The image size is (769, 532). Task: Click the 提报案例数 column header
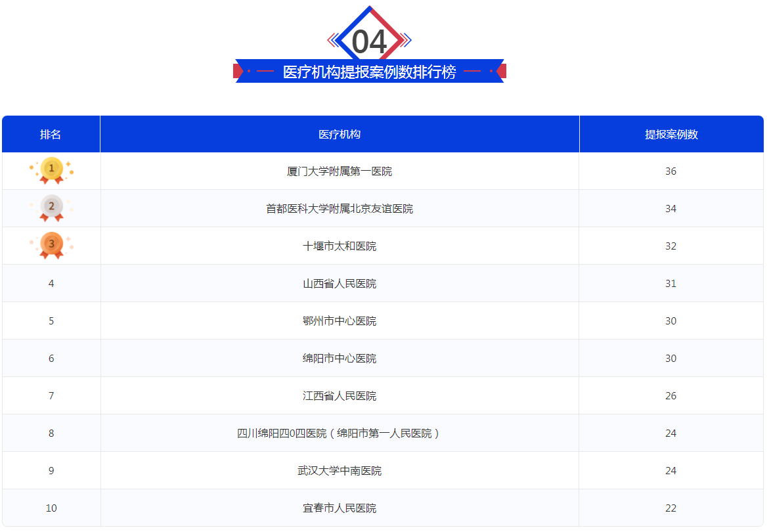tap(670, 134)
